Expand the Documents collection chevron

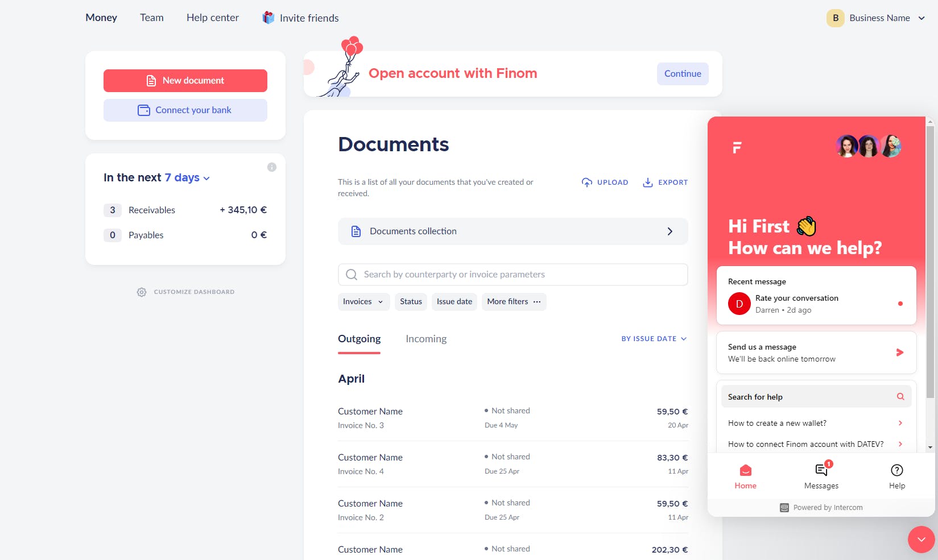click(670, 231)
